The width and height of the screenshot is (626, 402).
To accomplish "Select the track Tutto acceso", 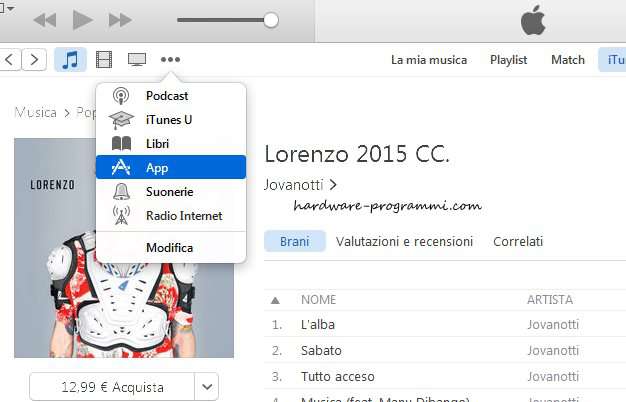I will [x=338, y=376].
